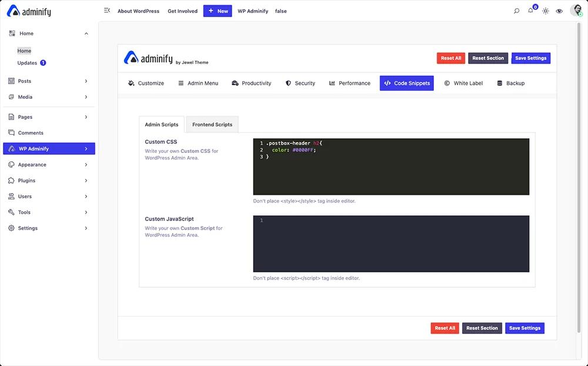
Task: Open the Admin Menu tab
Action: coord(198,84)
